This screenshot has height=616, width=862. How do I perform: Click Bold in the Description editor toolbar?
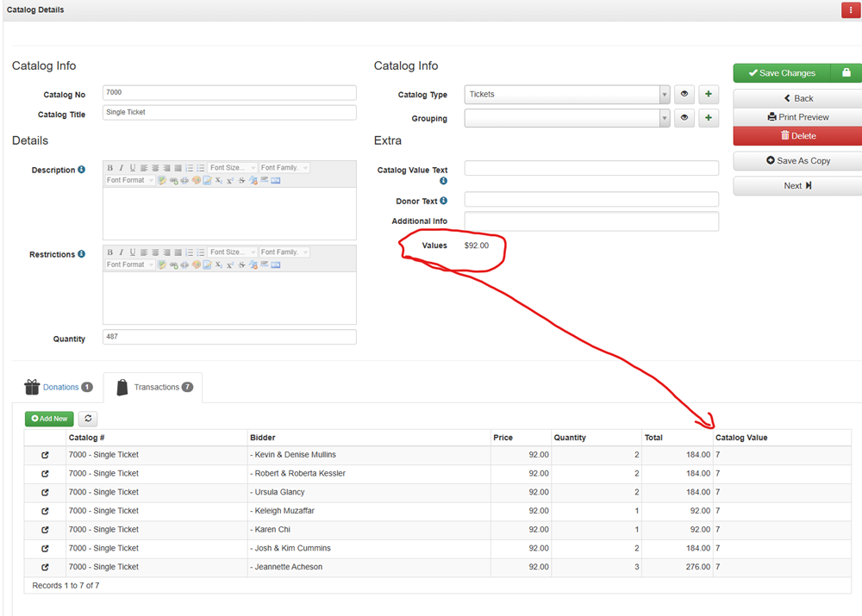[x=110, y=168]
